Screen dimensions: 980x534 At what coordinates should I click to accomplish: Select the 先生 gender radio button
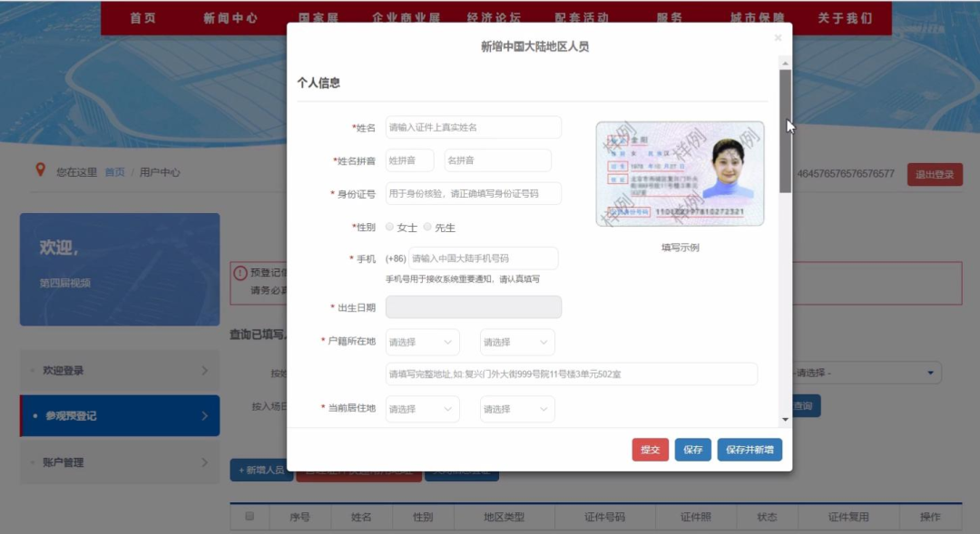[x=428, y=227]
